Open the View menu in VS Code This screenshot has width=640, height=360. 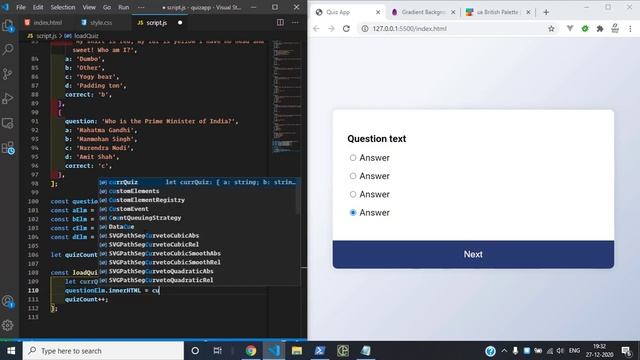(89, 7)
